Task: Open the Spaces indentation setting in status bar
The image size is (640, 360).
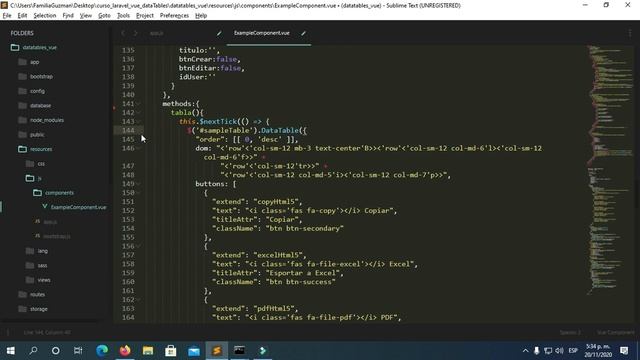Action: [x=570, y=332]
